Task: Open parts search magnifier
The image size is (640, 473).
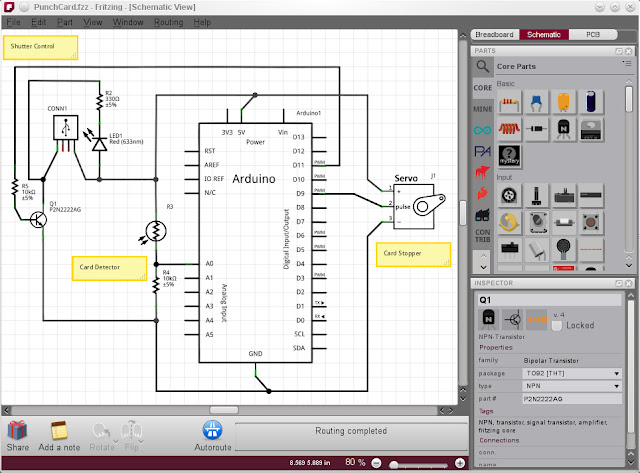Action: point(482,66)
